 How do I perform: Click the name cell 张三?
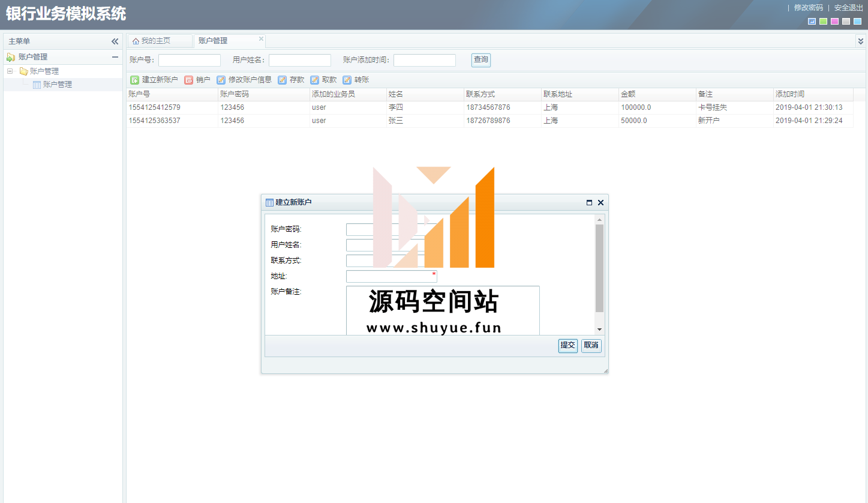(x=425, y=121)
